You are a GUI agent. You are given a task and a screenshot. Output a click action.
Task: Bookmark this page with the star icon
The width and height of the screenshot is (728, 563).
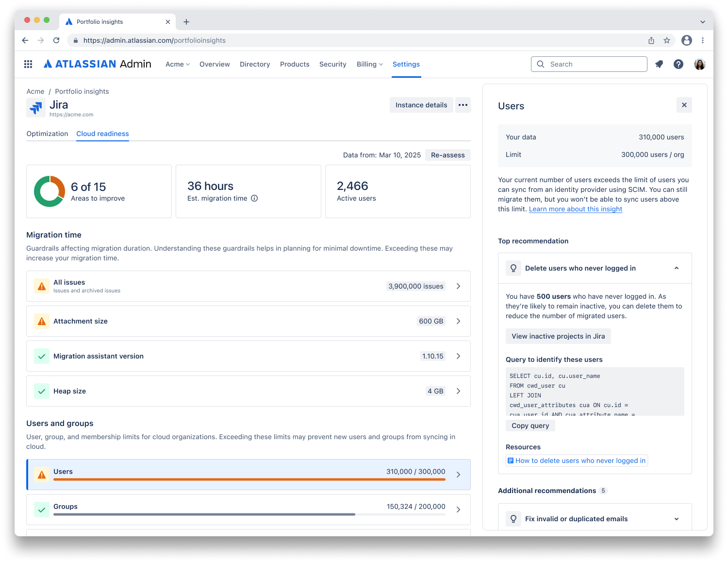667,40
